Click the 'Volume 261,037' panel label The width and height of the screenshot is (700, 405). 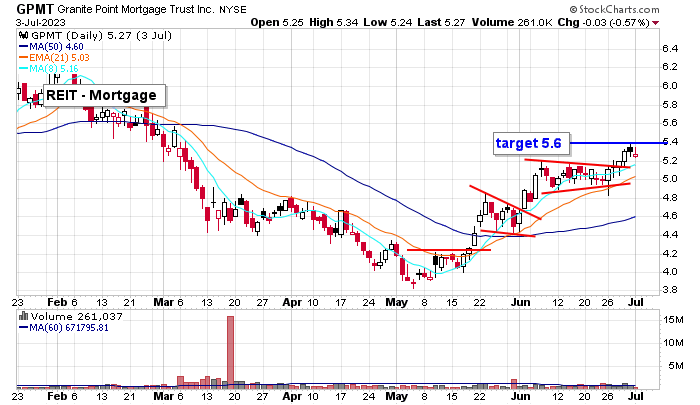pos(76,317)
